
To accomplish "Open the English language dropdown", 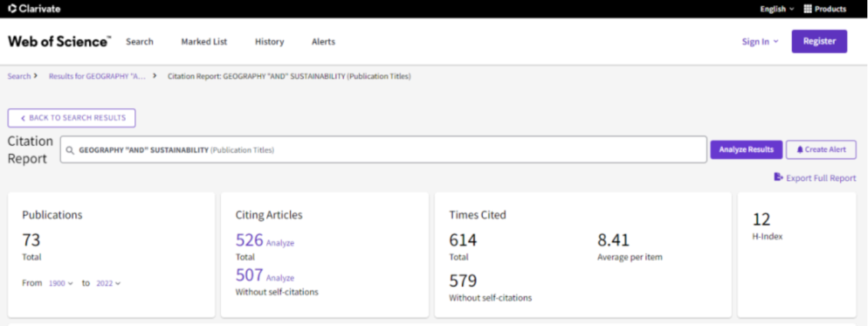I will [777, 9].
